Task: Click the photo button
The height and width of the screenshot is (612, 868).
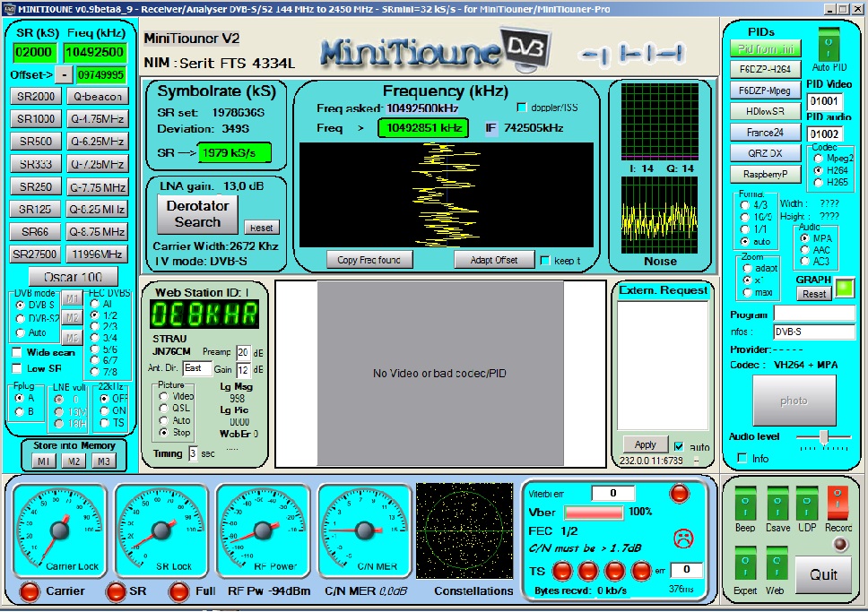Action: pos(794,401)
